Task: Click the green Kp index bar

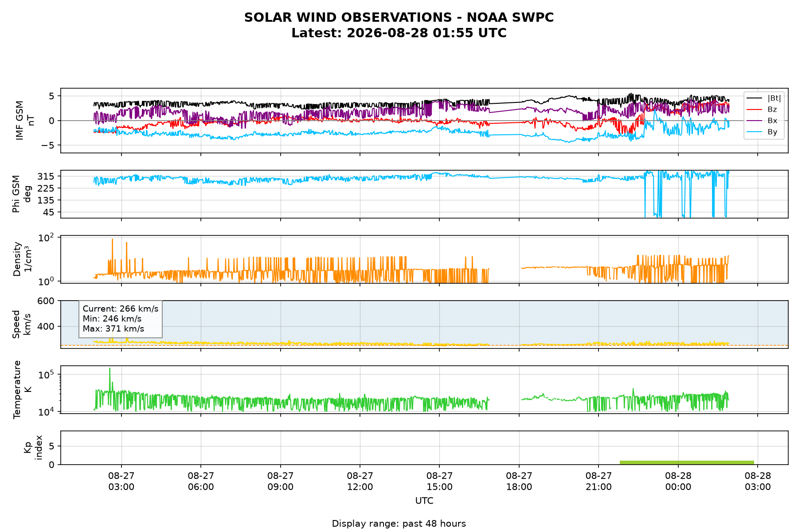Action: tap(687, 462)
